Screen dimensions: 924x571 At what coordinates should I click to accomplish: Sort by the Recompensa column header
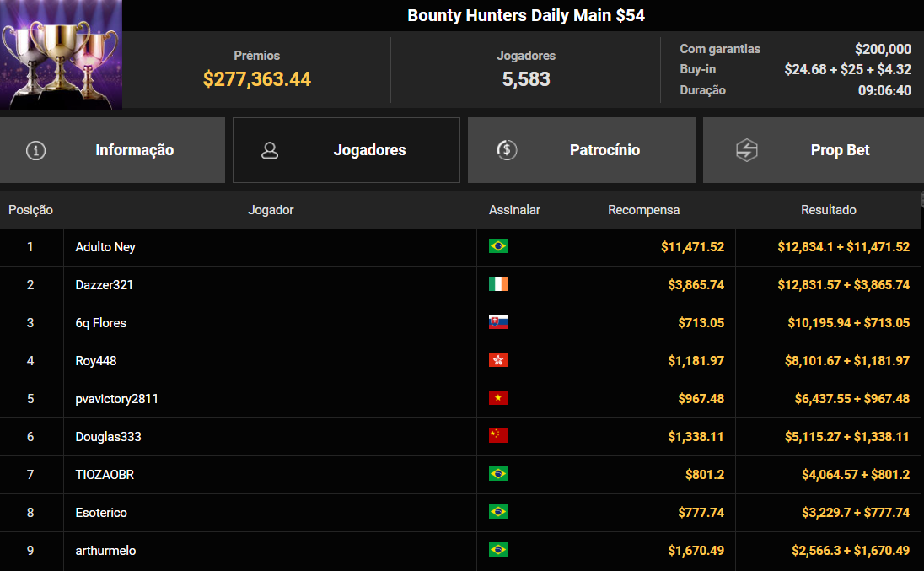click(x=643, y=209)
